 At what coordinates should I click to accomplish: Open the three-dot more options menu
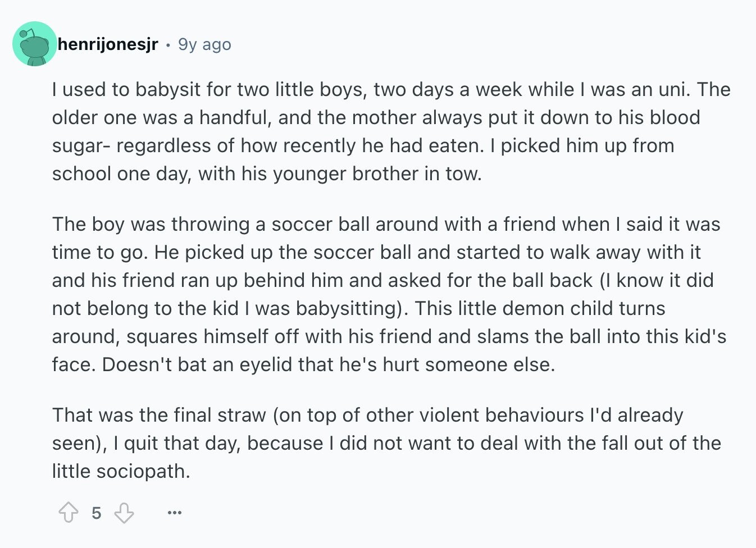175,513
